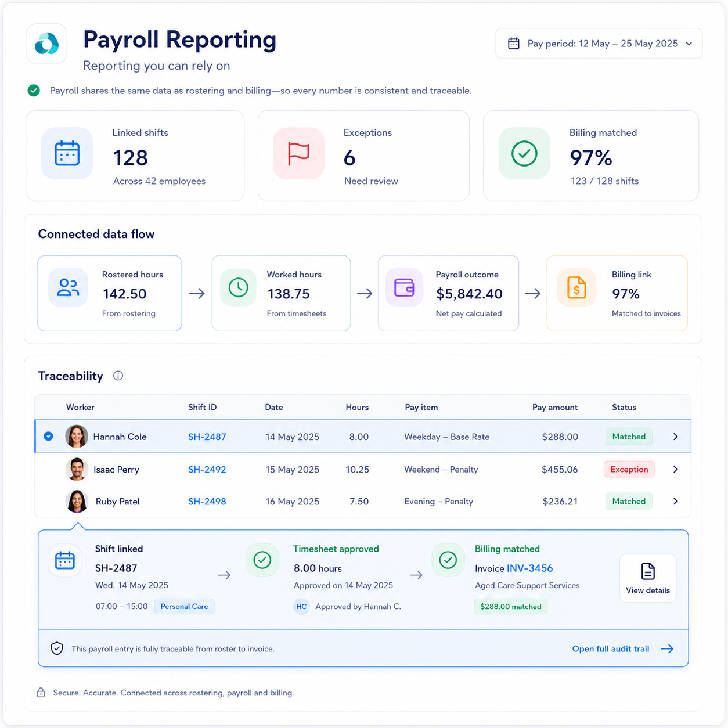
Task: Click the Linked shifts calendar icon
Action: (67, 153)
